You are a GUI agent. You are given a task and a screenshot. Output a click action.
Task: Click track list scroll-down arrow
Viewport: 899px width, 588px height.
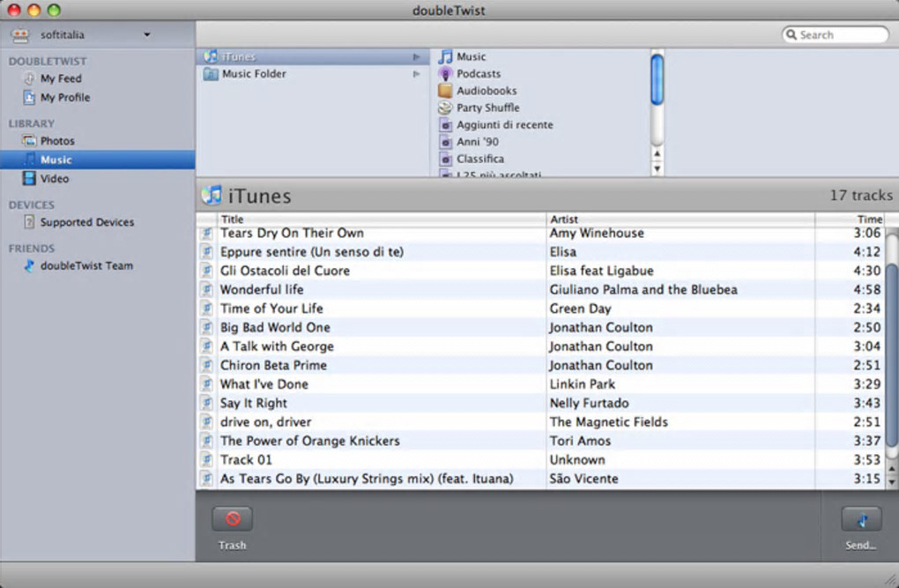(892, 482)
